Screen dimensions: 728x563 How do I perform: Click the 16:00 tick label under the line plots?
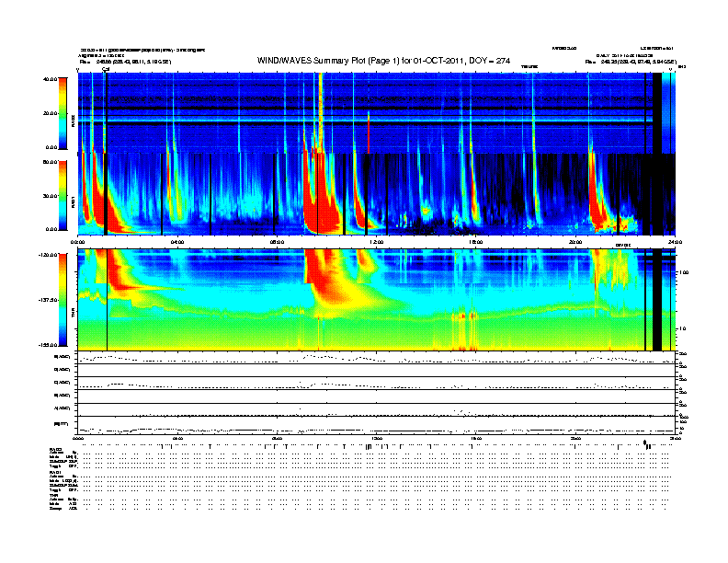476,438
